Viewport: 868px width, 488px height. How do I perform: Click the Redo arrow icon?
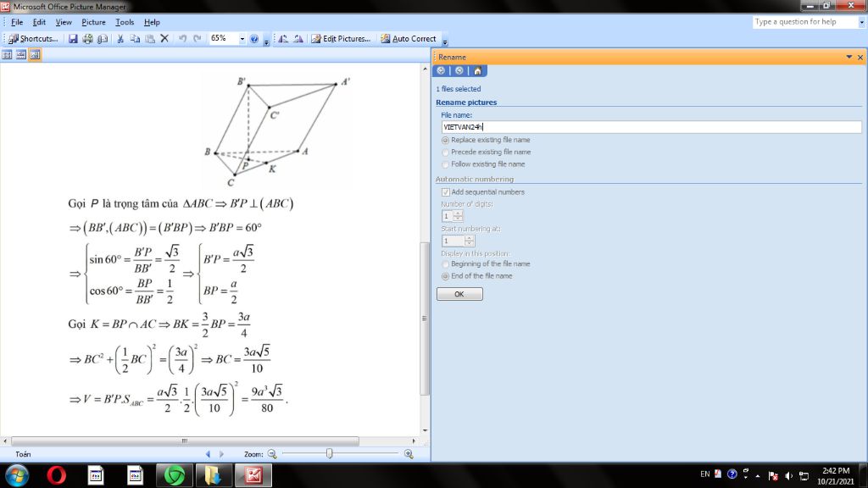(197, 39)
